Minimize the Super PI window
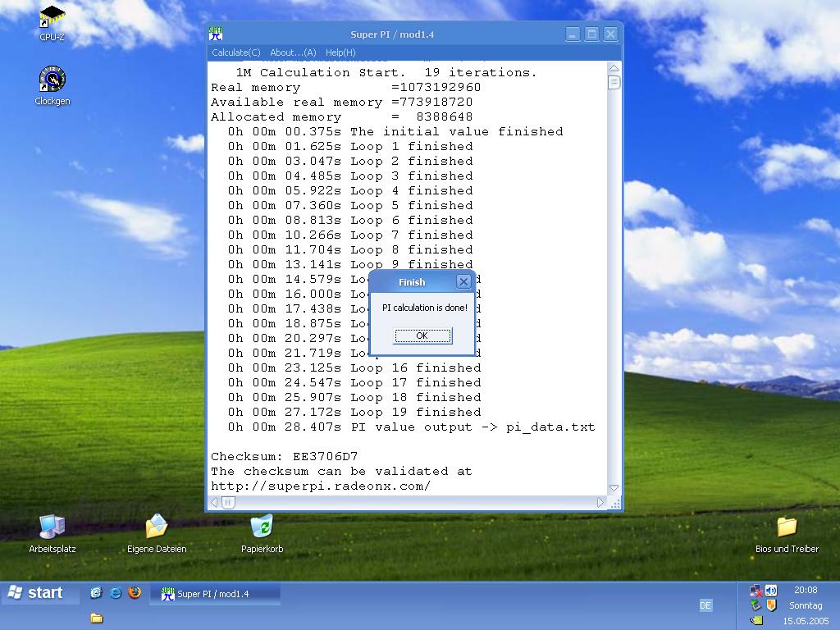 573,34
